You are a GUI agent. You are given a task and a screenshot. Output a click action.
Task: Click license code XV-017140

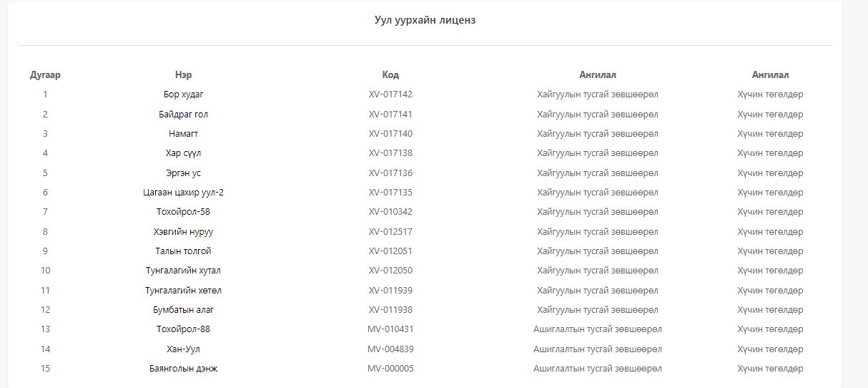click(x=390, y=134)
